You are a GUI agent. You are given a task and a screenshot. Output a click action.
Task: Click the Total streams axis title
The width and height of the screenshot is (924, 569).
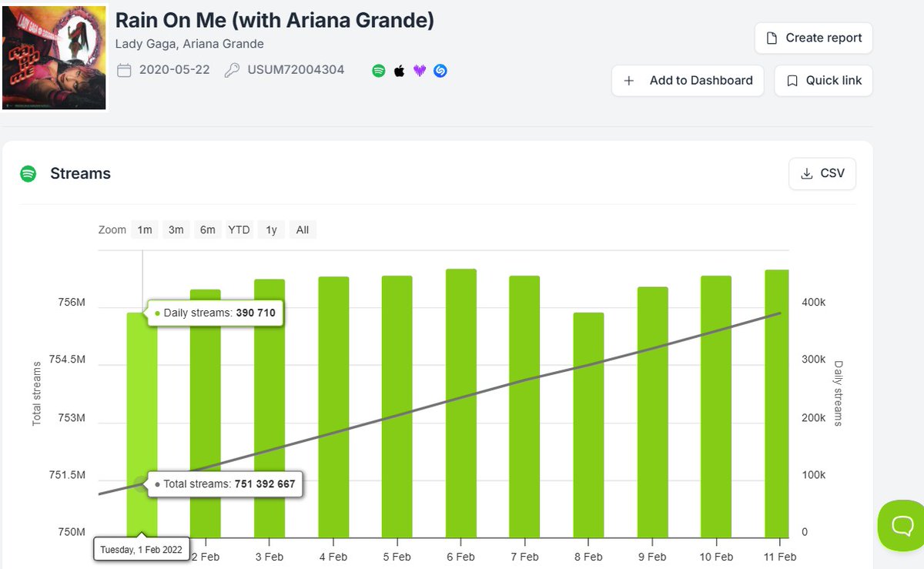tap(36, 393)
